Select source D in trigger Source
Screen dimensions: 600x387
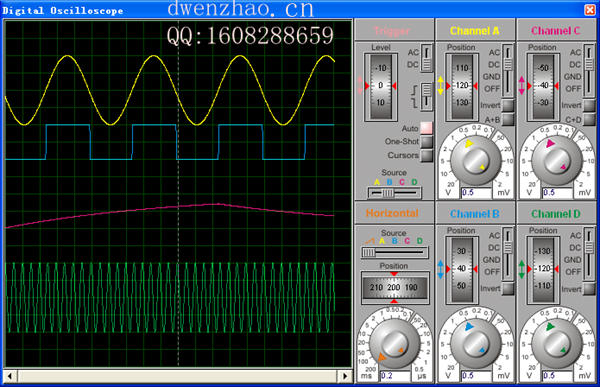point(414,182)
